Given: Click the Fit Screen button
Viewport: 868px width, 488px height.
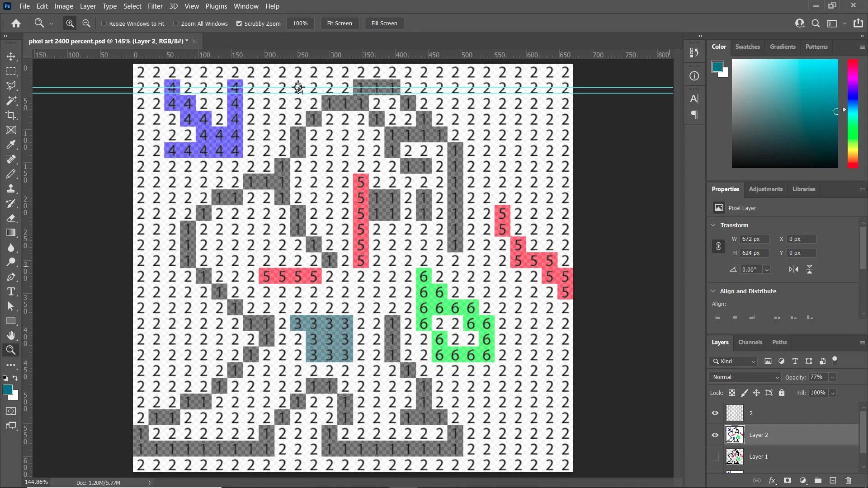Looking at the screenshot, I should point(340,23).
